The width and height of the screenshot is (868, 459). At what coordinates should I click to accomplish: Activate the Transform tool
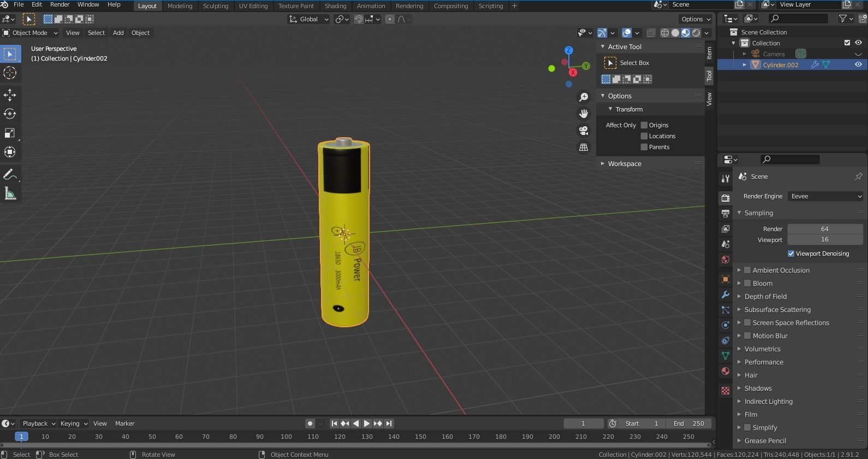coord(10,152)
